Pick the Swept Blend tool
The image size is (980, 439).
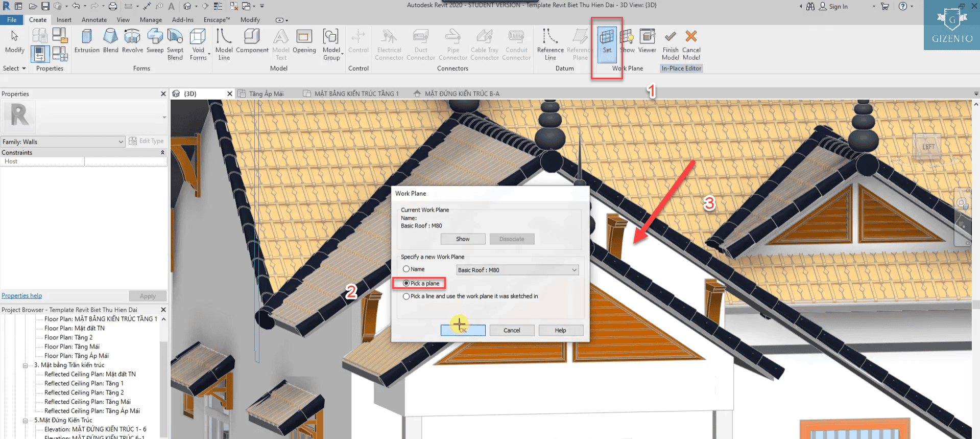[x=175, y=44]
